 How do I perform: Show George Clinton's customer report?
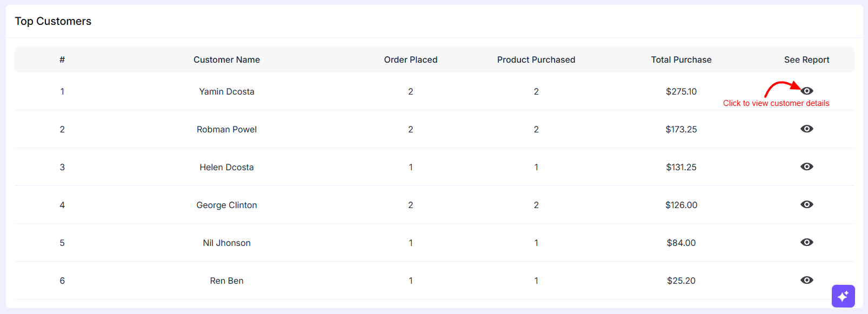[x=807, y=204]
